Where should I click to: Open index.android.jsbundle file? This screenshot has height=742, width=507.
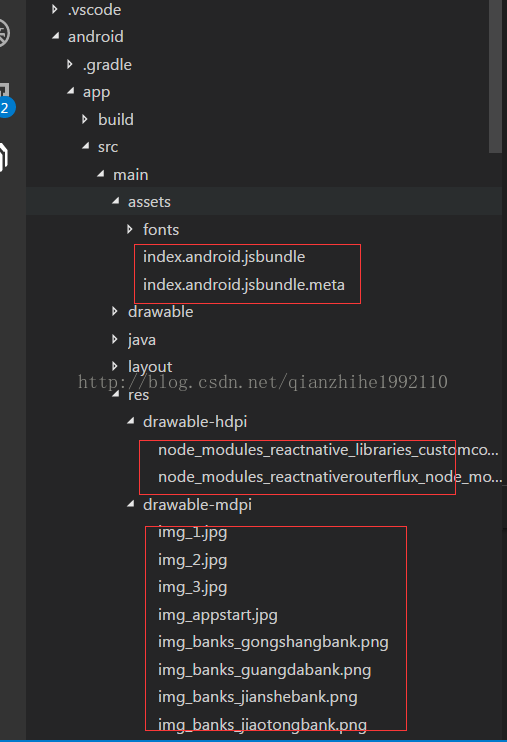[224, 256]
